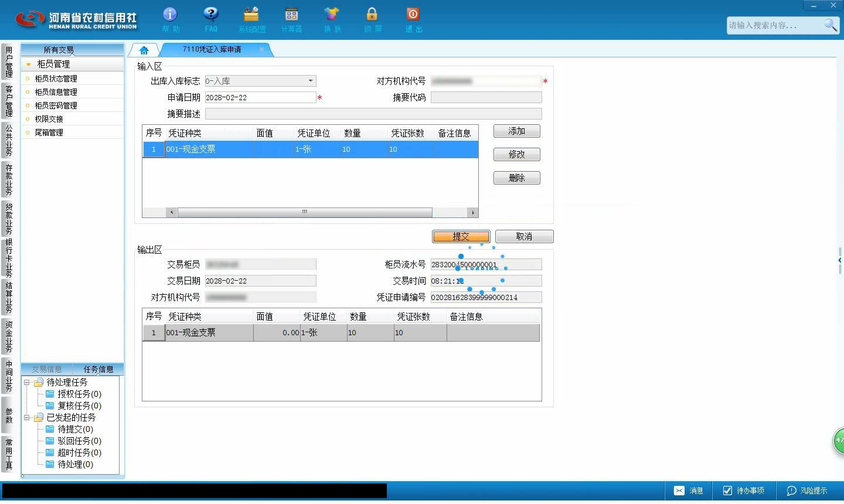Open the 消息 messages status item
The image size is (844, 504).
click(x=688, y=491)
